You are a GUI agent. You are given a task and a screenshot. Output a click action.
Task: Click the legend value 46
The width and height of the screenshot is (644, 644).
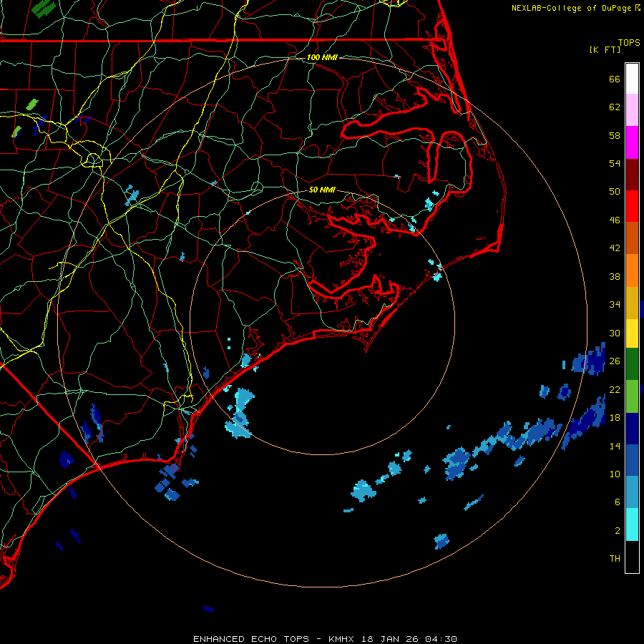pyautogui.click(x=615, y=220)
